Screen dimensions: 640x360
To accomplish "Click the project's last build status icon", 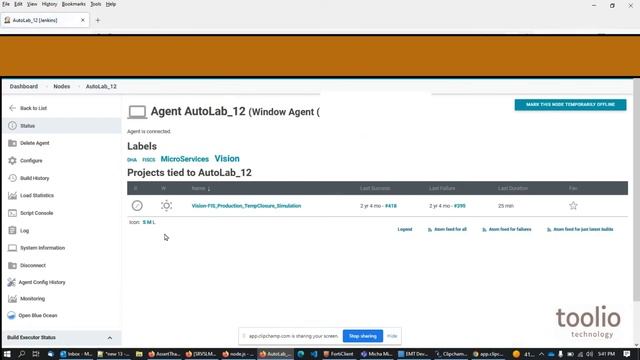I will (137, 206).
